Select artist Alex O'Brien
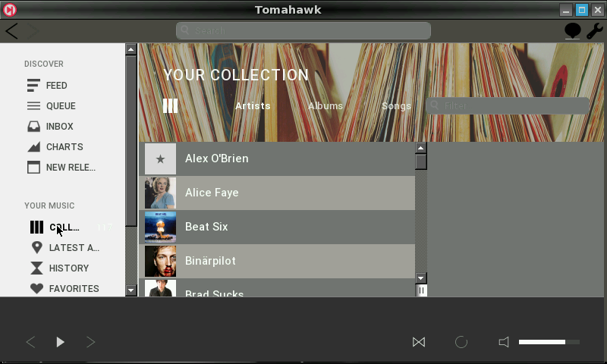607x364 pixels. coord(277,158)
